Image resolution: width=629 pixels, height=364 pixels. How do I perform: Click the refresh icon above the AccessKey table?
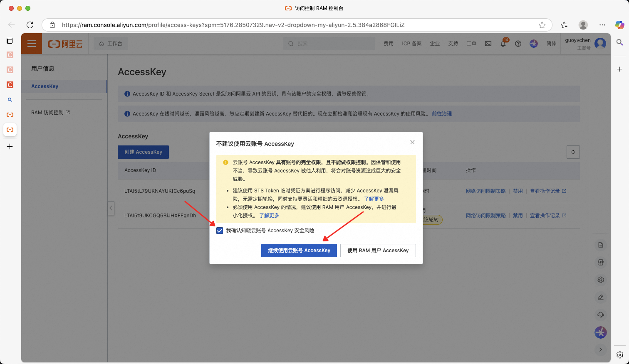click(573, 152)
